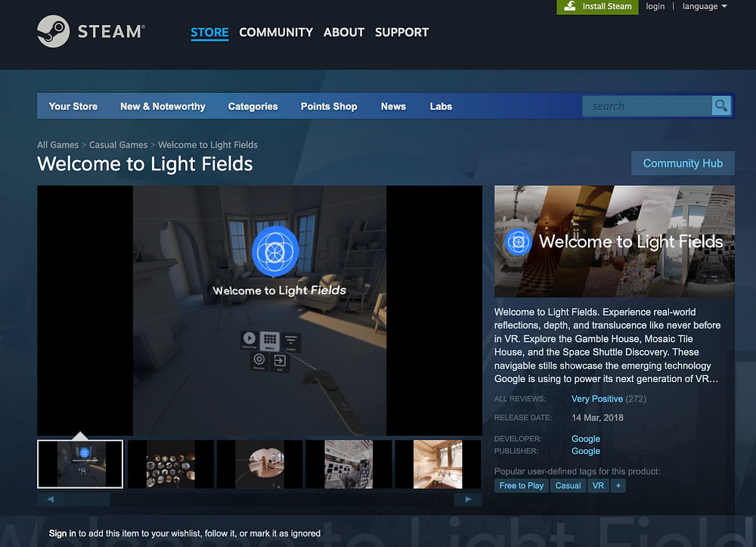Click the main screenshot preview
This screenshot has height=547, width=756.
click(259, 311)
